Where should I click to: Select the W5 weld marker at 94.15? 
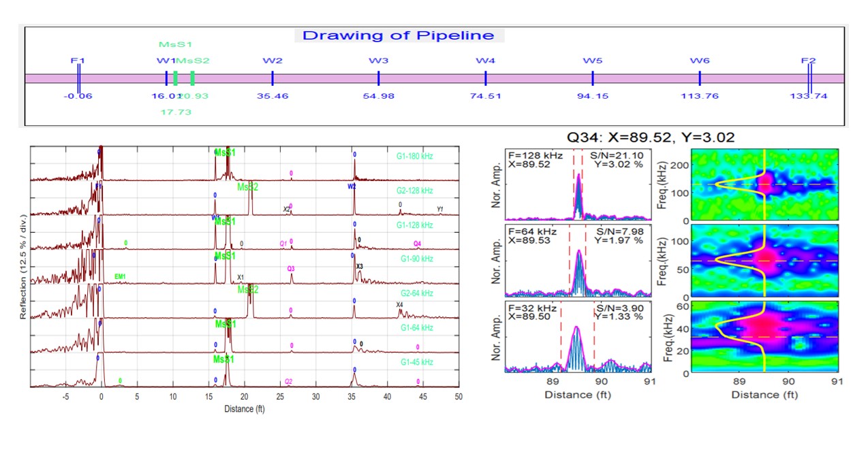[593, 78]
